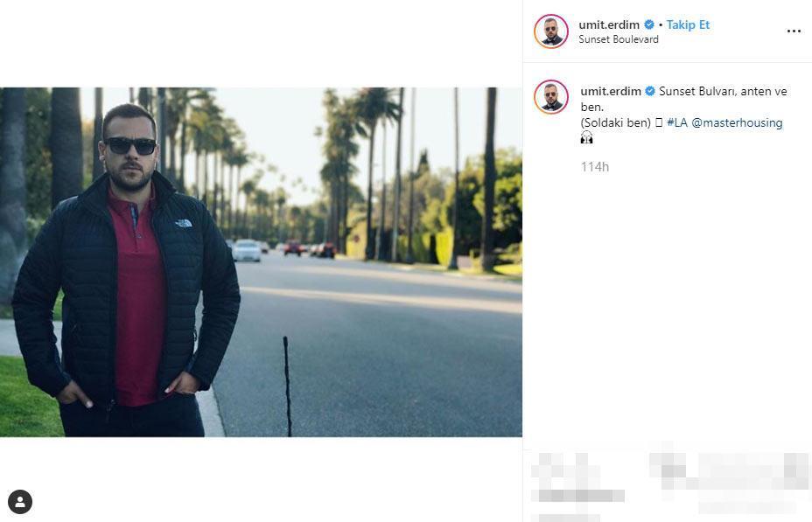Click the header profile picture of umit.erdim
The width and height of the screenshot is (812, 522).
pyautogui.click(x=551, y=31)
